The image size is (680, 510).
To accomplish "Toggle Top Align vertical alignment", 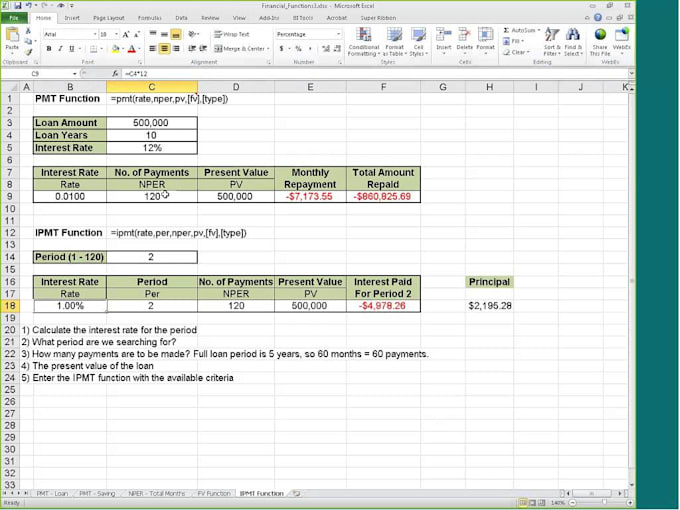I will pos(153,34).
